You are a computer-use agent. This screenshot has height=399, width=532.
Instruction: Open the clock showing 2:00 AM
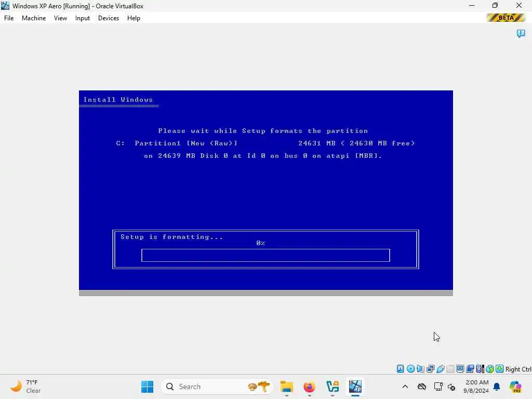[x=476, y=387]
